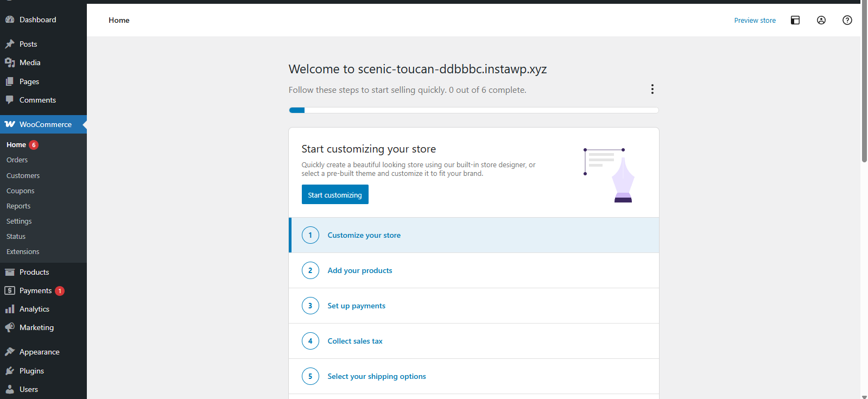Open WooCommerce menu item
Screen dimensions: 868x399
43,124
